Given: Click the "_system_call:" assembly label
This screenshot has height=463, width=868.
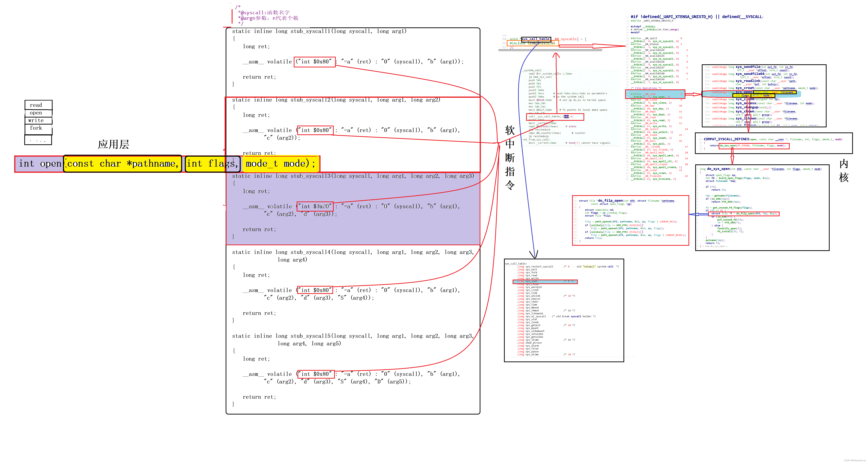Looking at the screenshot, I should pos(532,70).
